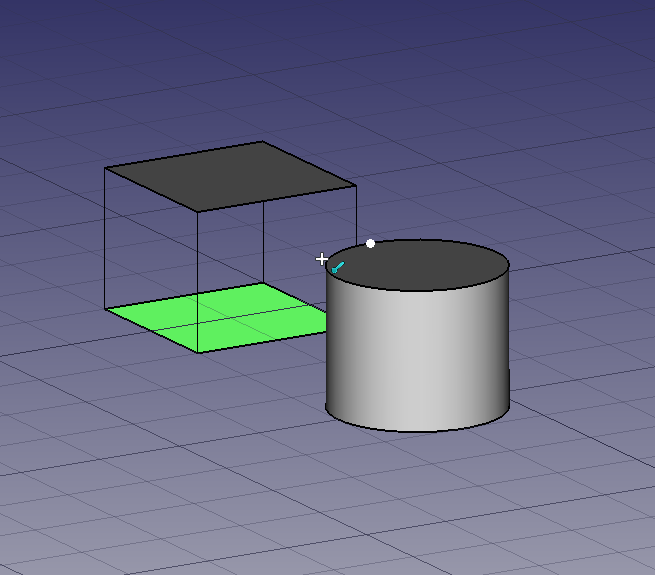Select the cylinder's dark top face
Viewport: 655px width, 575px height.
tap(418, 265)
